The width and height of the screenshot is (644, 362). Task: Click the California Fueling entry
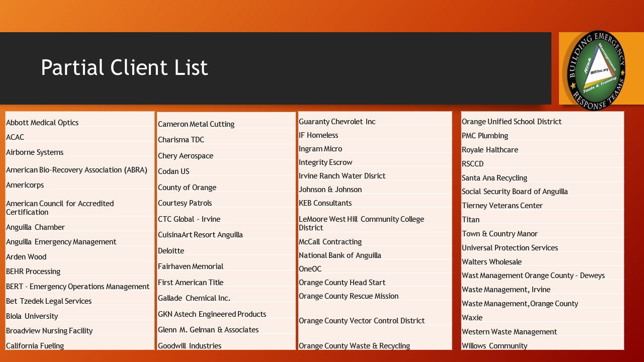35,346
